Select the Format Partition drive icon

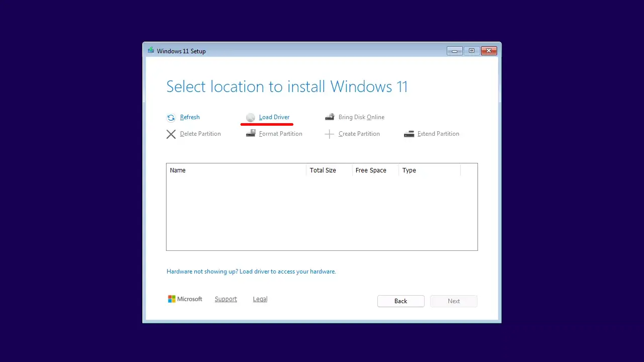[251, 134]
